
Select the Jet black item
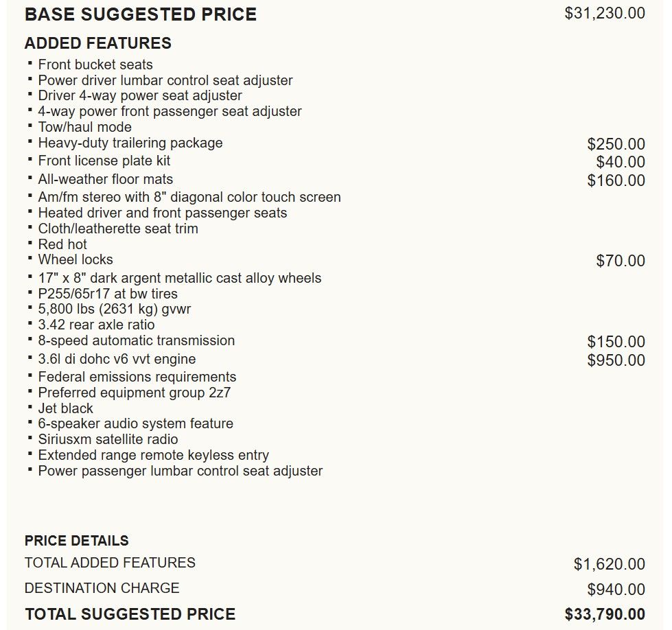click(65, 408)
